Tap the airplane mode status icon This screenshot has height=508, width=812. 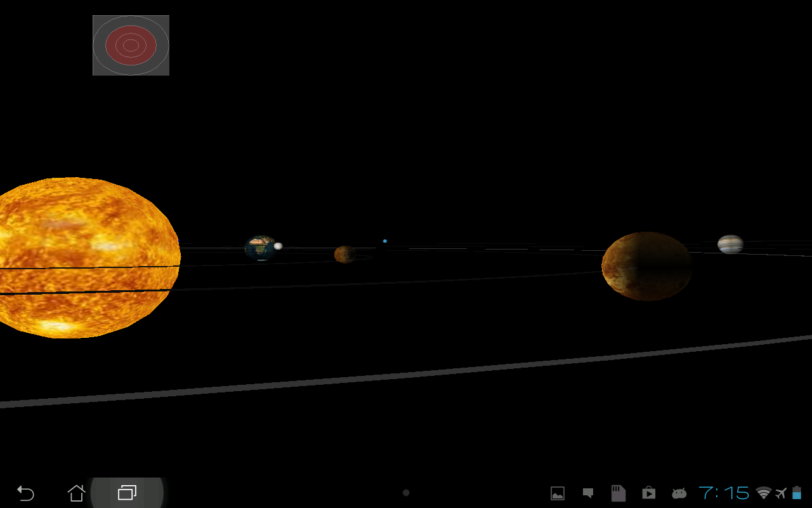779,492
